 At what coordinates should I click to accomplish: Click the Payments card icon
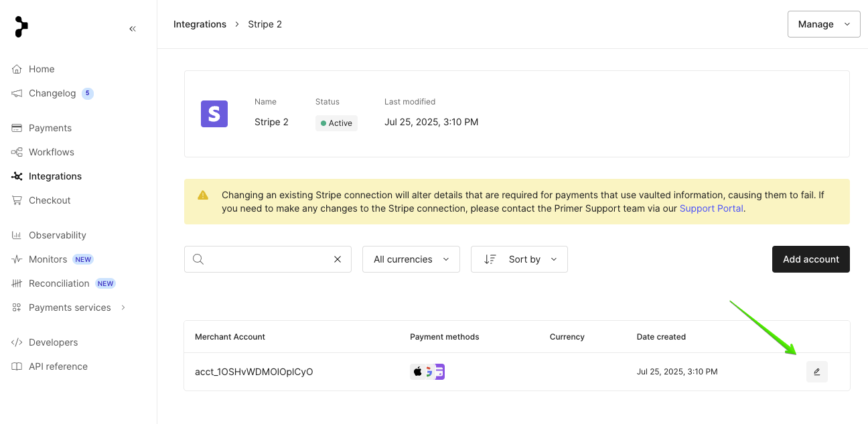17,128
